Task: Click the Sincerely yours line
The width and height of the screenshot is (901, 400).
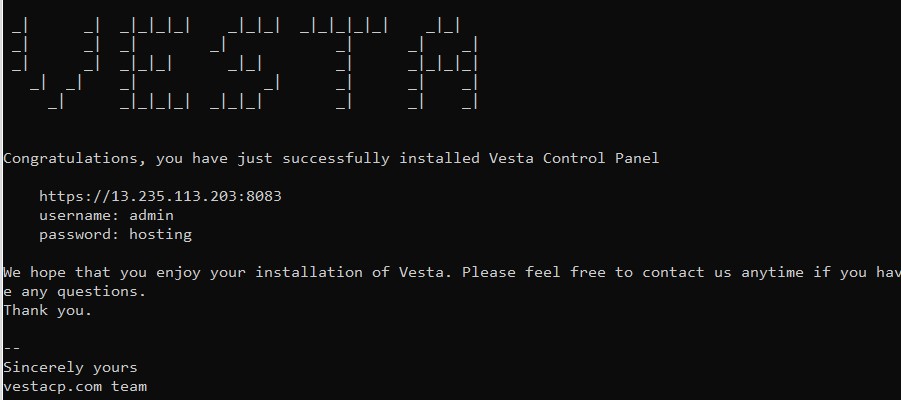Action: coord(71,368)
